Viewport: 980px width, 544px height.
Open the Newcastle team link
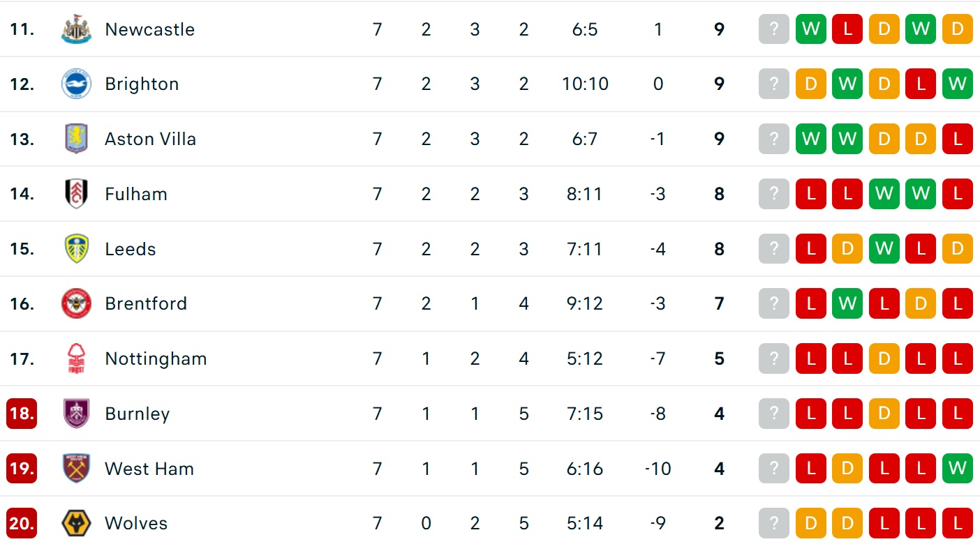pos(149,30)
